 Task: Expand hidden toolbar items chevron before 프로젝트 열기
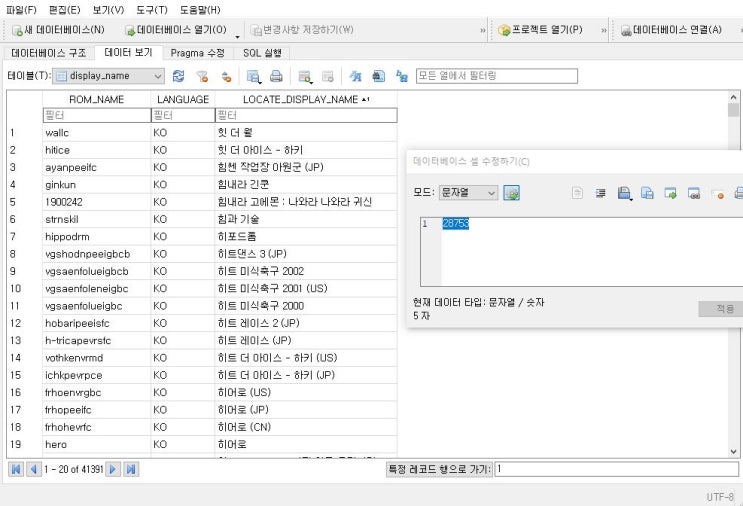(482, 30)
